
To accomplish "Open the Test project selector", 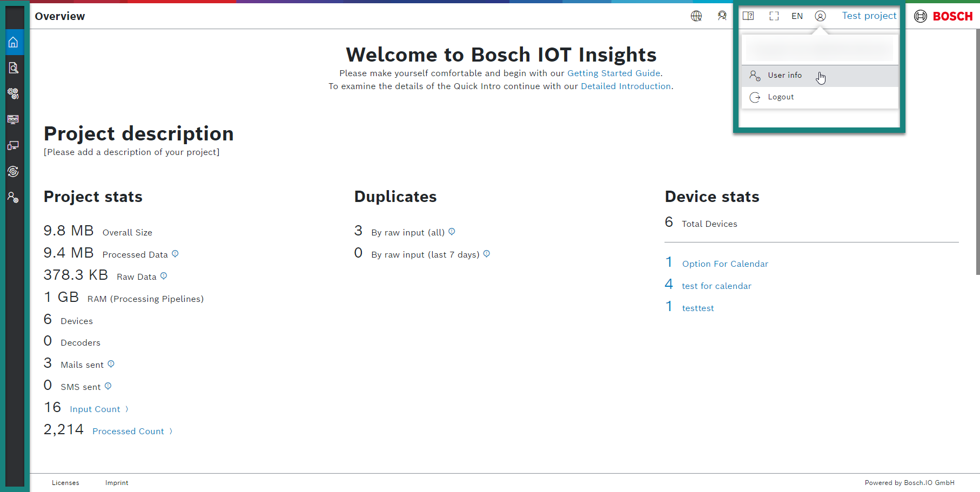I will coord(869,16).
